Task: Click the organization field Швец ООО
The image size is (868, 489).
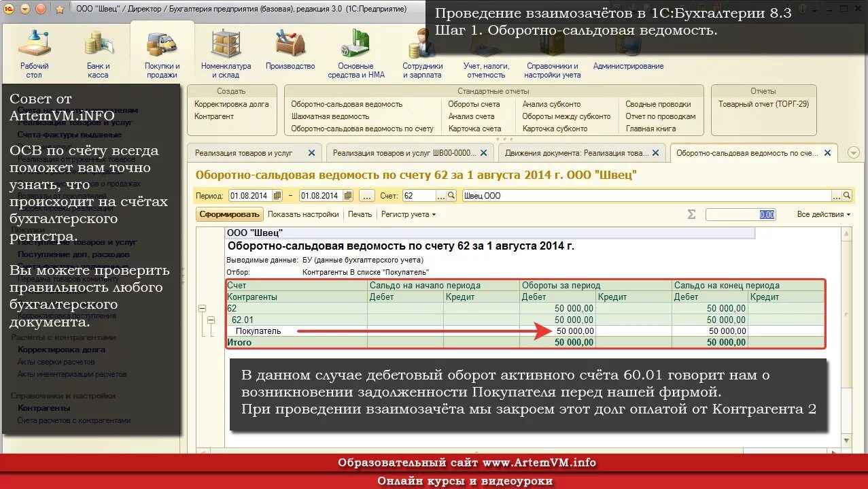Action: coord(646,196)
